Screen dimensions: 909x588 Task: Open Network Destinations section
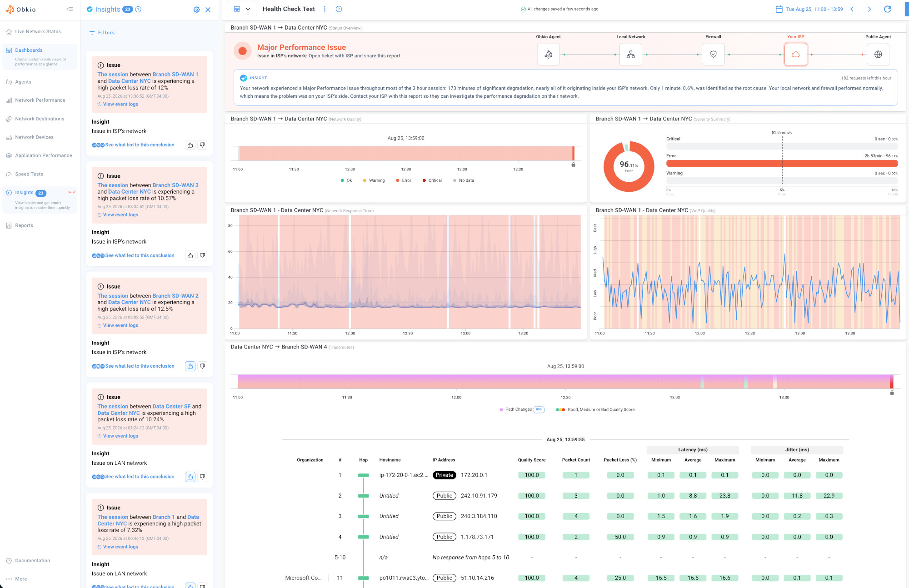40,119
